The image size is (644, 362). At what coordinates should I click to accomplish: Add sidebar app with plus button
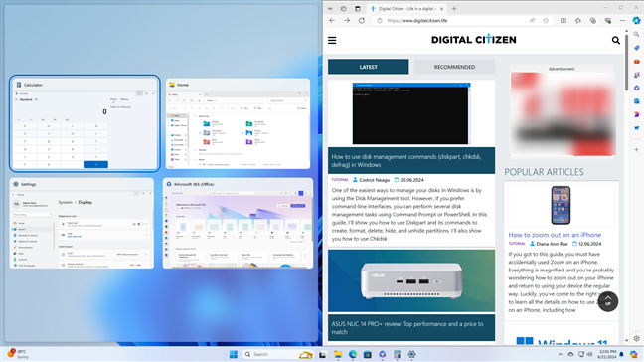pyautogui.click(x=636, y=150)
